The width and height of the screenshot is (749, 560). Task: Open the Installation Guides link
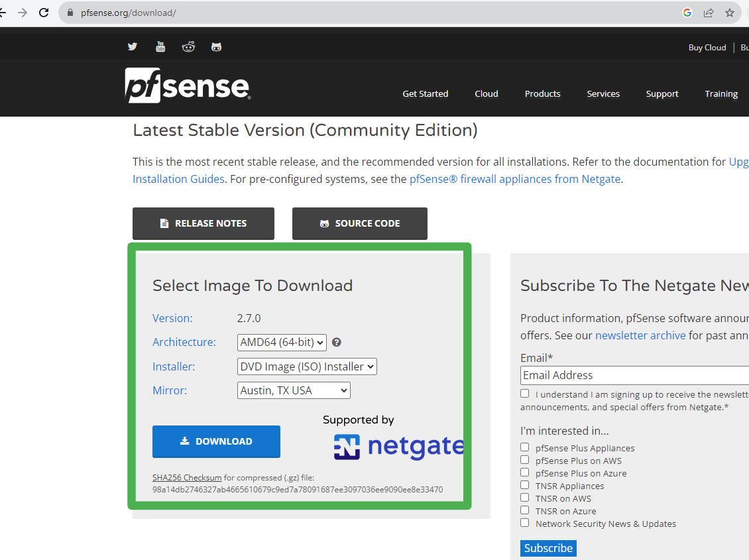tap(178, 179)
